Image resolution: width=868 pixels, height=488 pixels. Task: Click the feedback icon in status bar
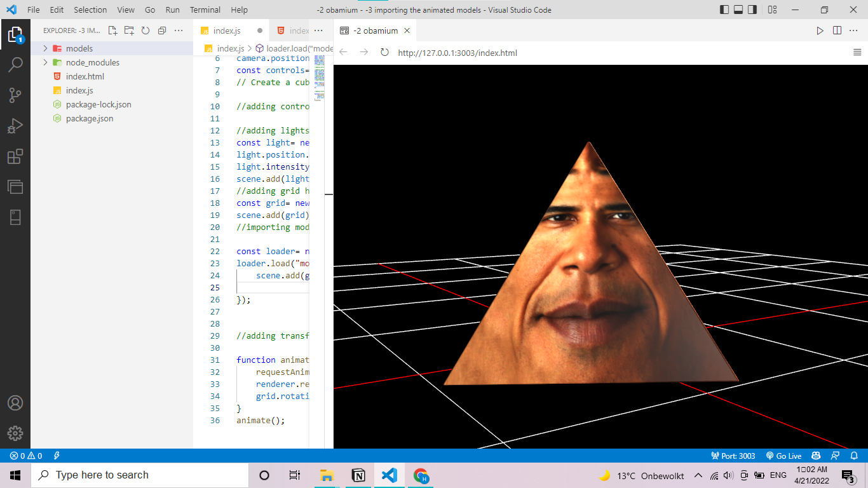pyautogui.click(x=835, y=456)
